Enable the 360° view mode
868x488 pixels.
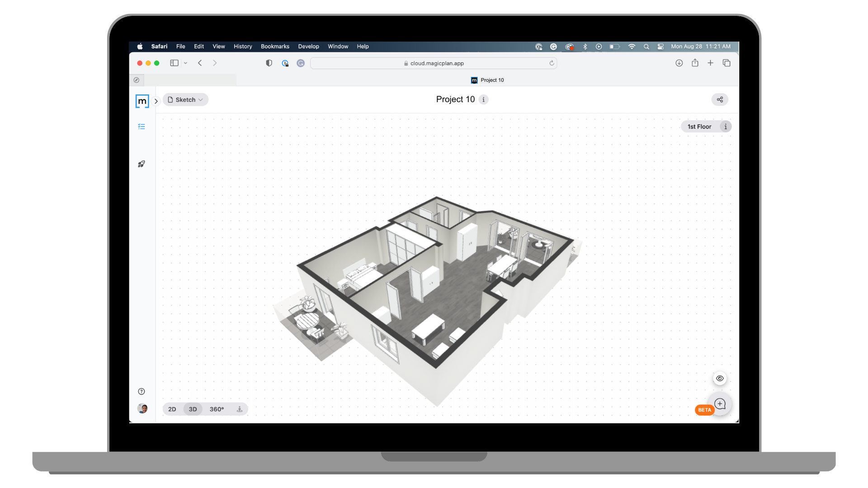pyautogui.click(x=217, y=409)
